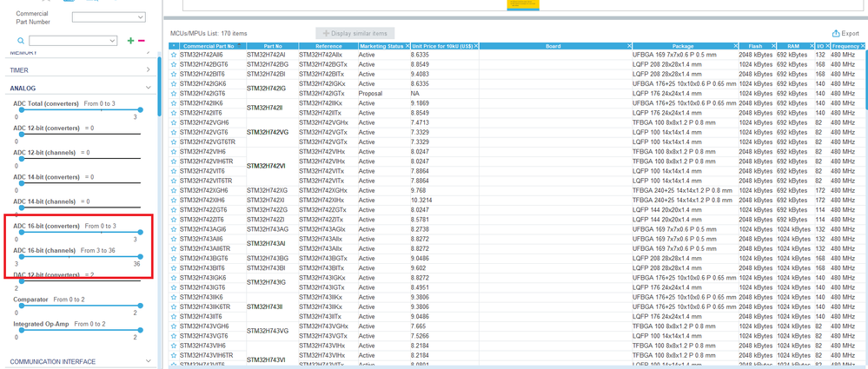
Task: Star the STM32H743IIK6TR row as favorite
Action: pos(174,306)
